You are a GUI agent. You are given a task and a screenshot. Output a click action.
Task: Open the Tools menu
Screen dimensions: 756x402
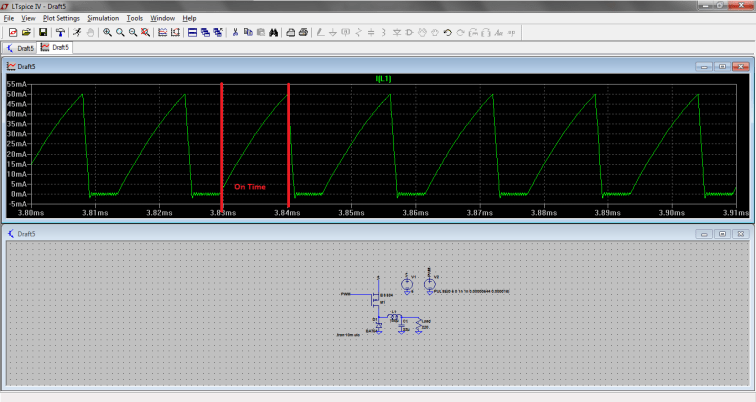pos(134,18)
